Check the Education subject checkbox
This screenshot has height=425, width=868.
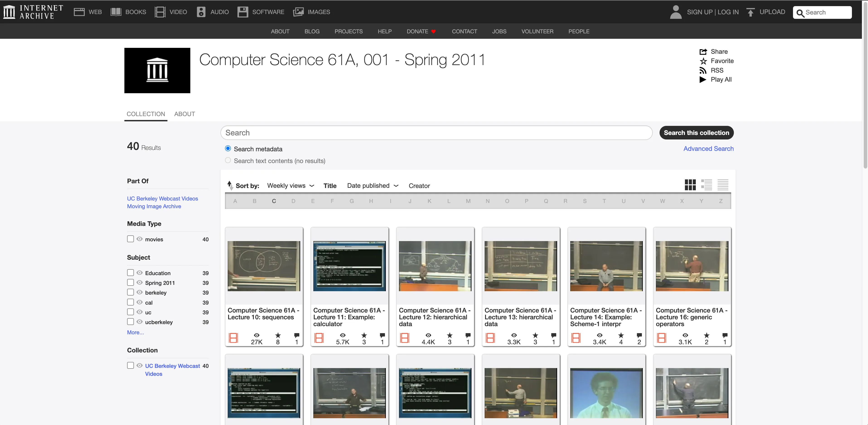131,273
